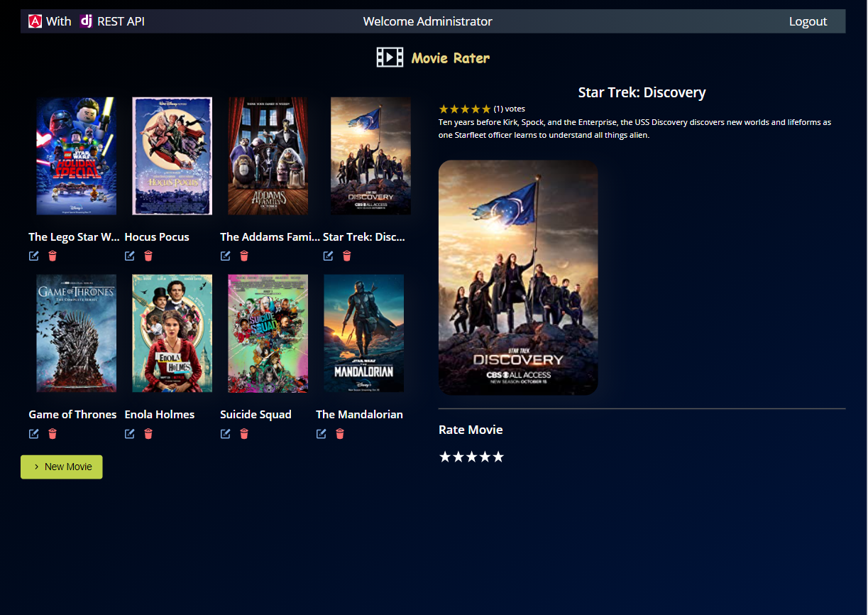
Task: Delete Hocus Pocus using the trash icon
Action: click(x=148, y=256)
